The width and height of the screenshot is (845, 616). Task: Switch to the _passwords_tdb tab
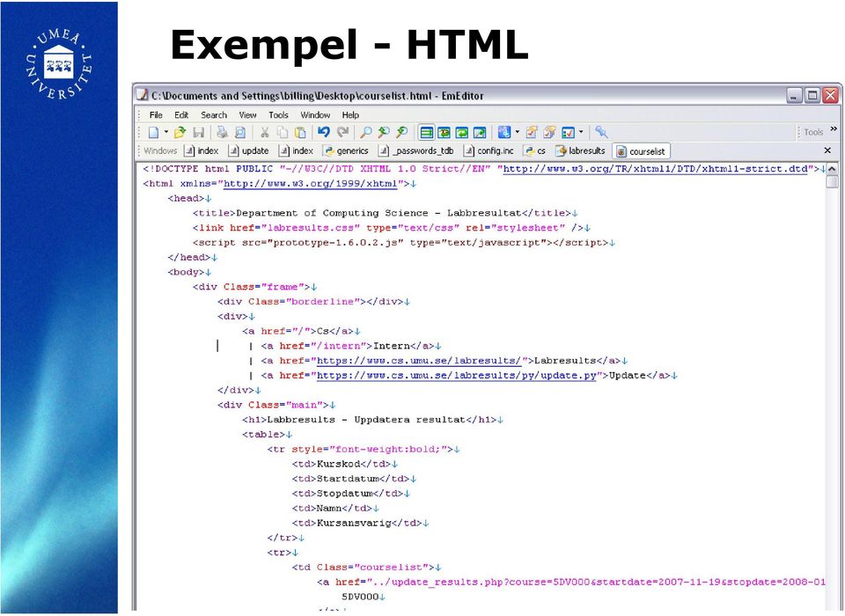[416, 150]
